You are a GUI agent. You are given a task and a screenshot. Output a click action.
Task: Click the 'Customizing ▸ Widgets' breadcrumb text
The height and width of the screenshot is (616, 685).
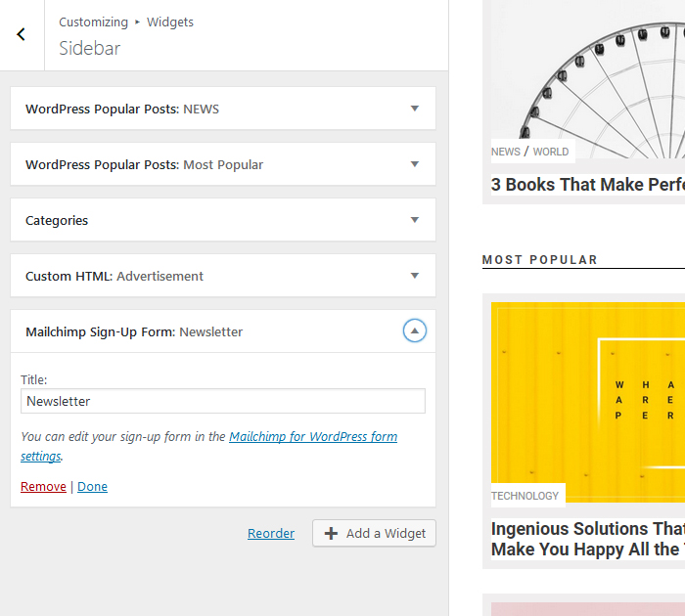[126, 22]
